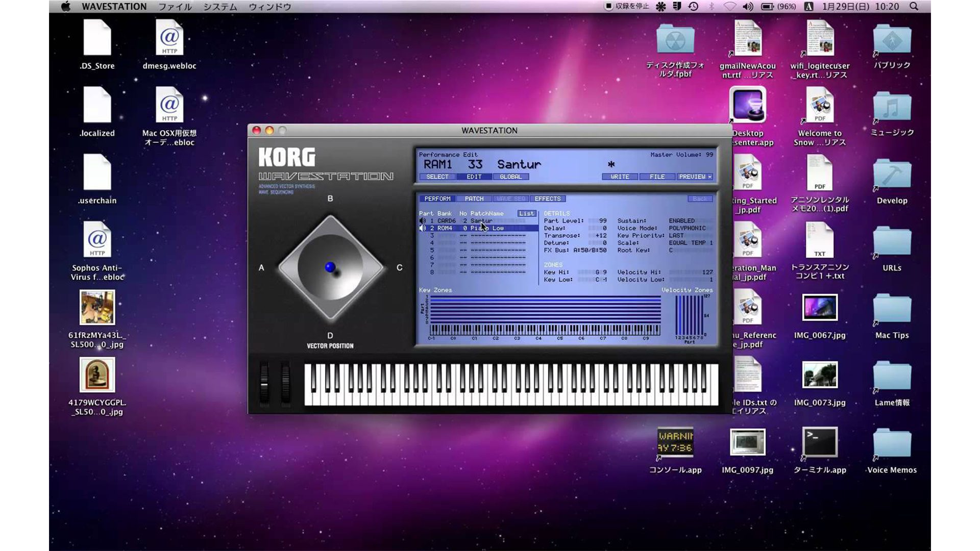Click the Master Volume value 99
The height and width of the screenshot is (551, 980).
tap(709, 155)
